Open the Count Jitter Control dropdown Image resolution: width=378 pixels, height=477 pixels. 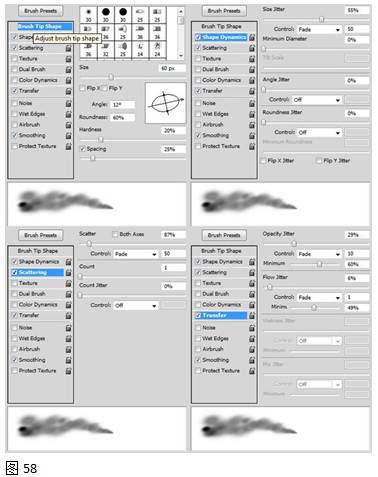coord(136,306)
